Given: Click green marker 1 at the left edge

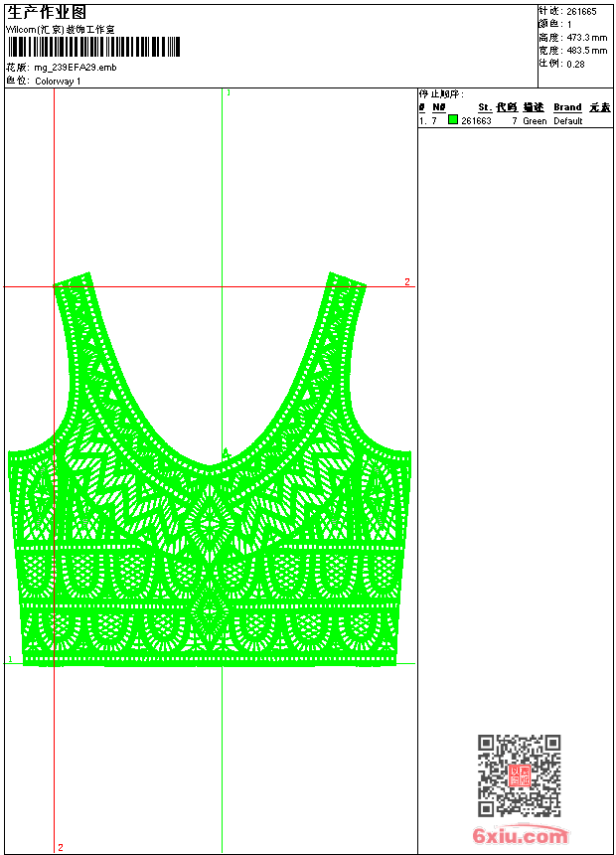Looking at the screenshot, I should click(10, 659).
